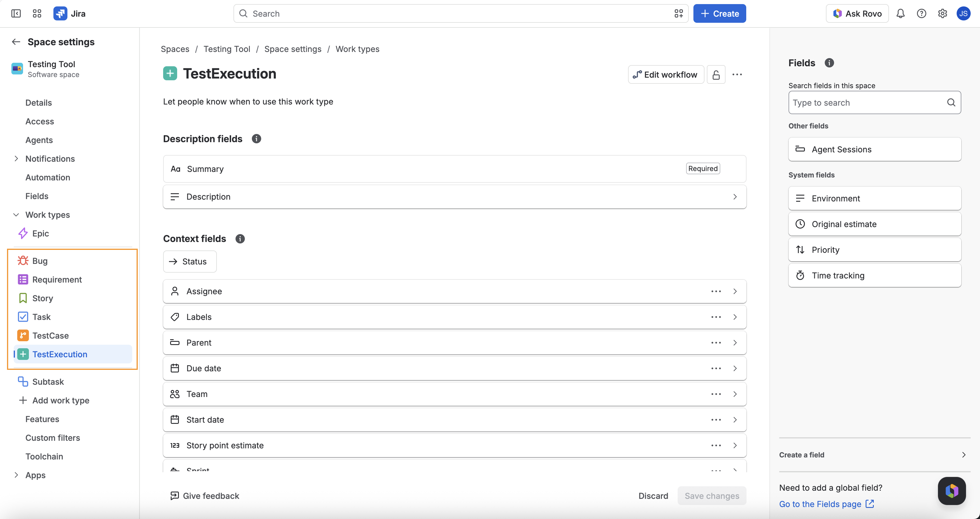Expand the Create a field section

tap(874, 455)
